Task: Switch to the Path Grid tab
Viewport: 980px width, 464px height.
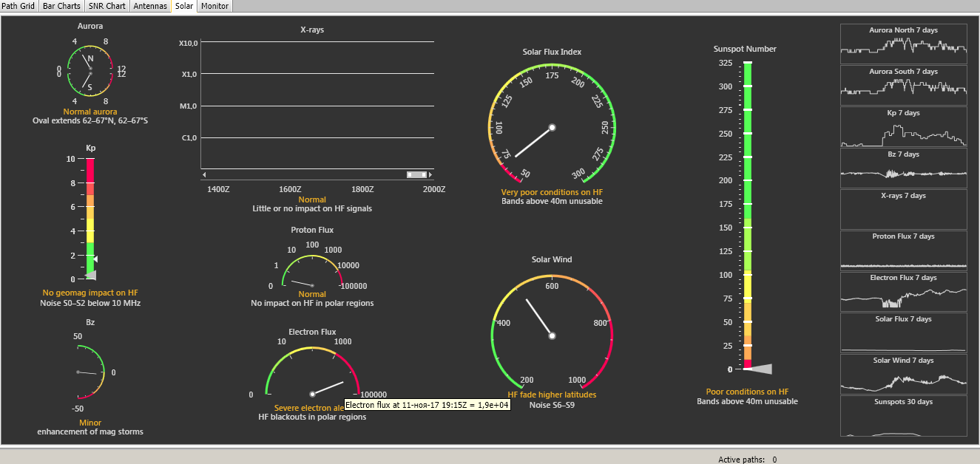Action: [18, 6]
